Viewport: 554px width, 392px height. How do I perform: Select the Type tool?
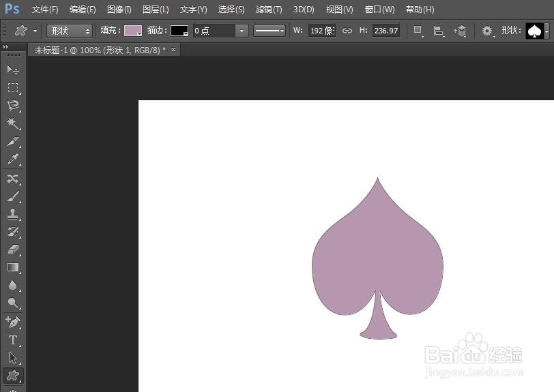(13, 340)
